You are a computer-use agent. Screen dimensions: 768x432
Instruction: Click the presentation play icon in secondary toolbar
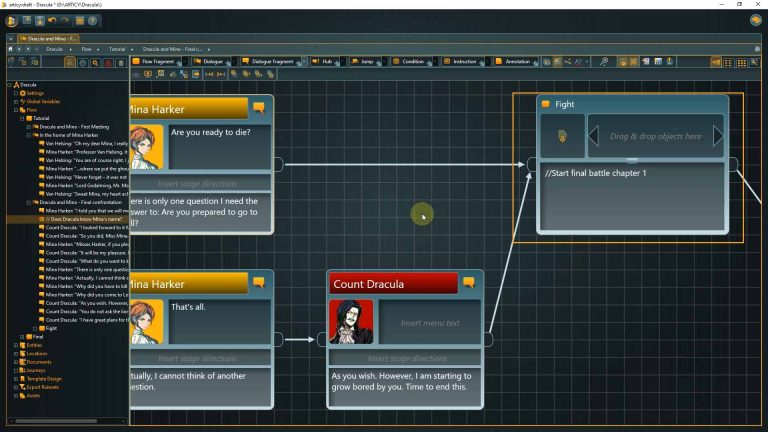point(147,74)
